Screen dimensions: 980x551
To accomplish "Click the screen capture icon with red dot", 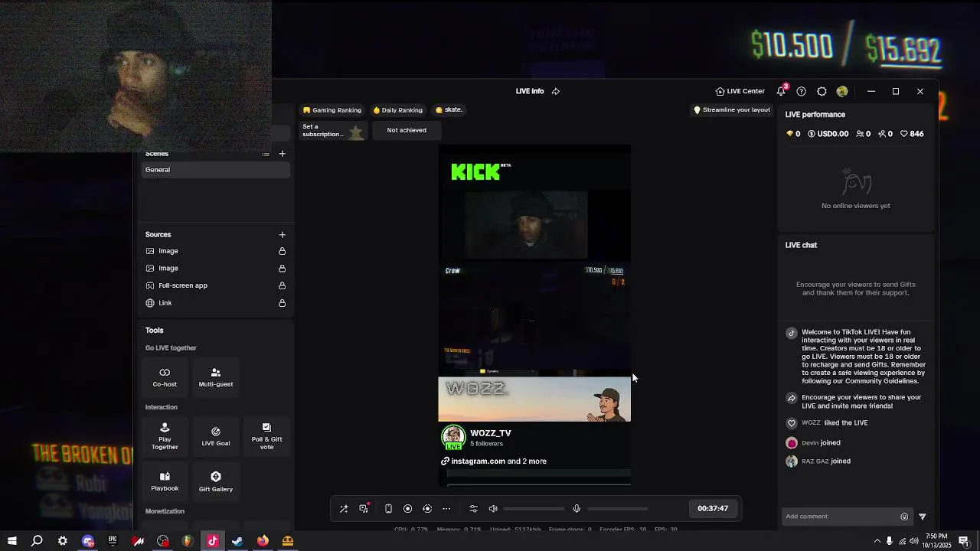I will tap(364, 509).
